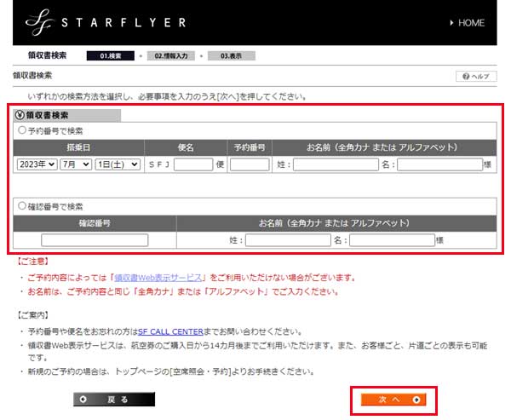Select the 予約番号で検索 radio button
The height and width of the screenshot is (420, 511).
pos(22,130)
